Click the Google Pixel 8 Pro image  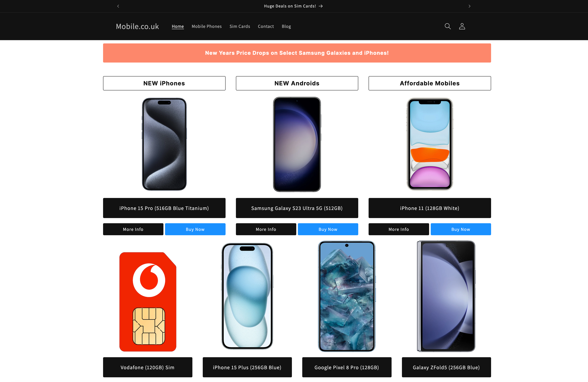pyautogui.click(x=347, y=296)
